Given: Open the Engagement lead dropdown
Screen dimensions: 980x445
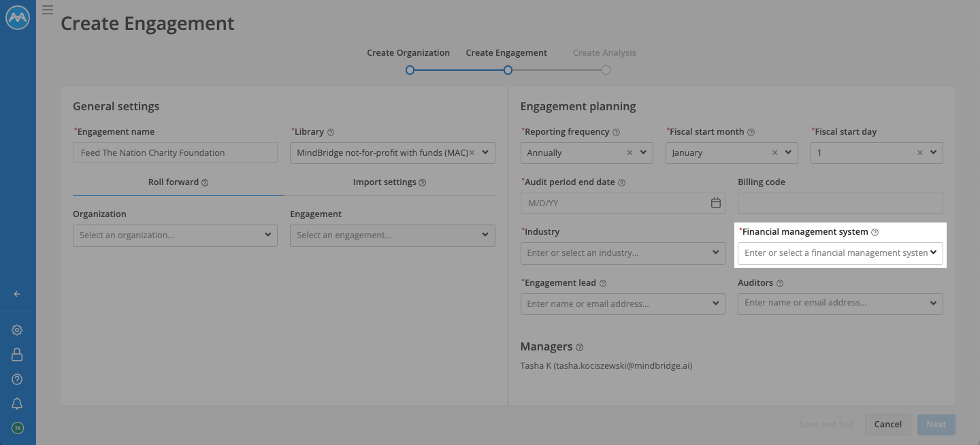Looking at the screenshot, I should pyautogui.click(x=623, y=303).
